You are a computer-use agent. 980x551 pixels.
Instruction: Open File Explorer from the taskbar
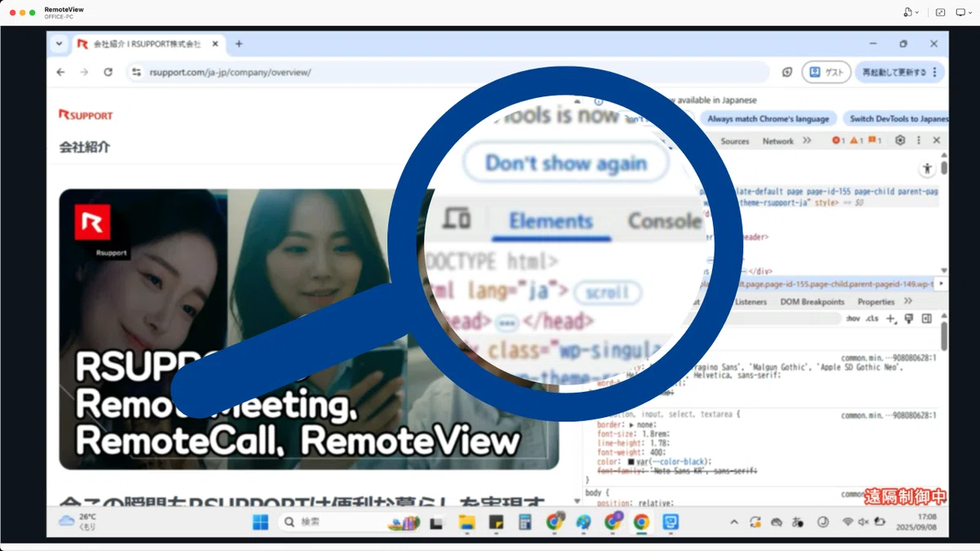pos(467,522)
